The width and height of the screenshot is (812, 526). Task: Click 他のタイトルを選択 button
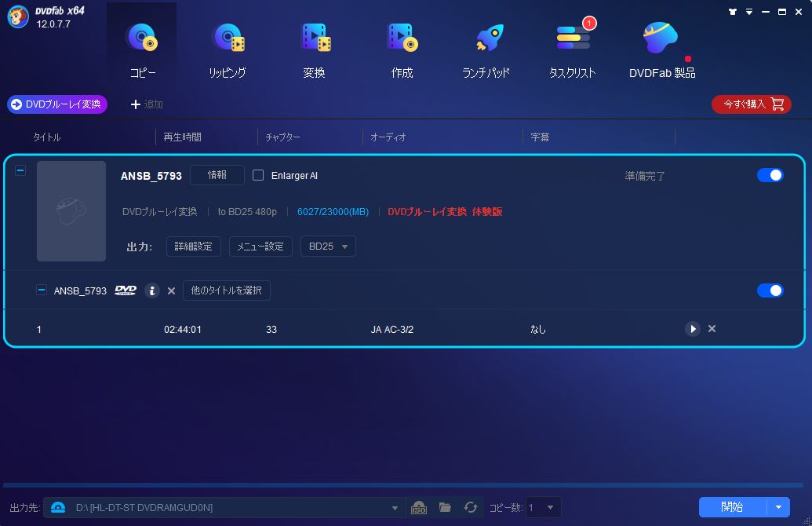click(226, 290)
